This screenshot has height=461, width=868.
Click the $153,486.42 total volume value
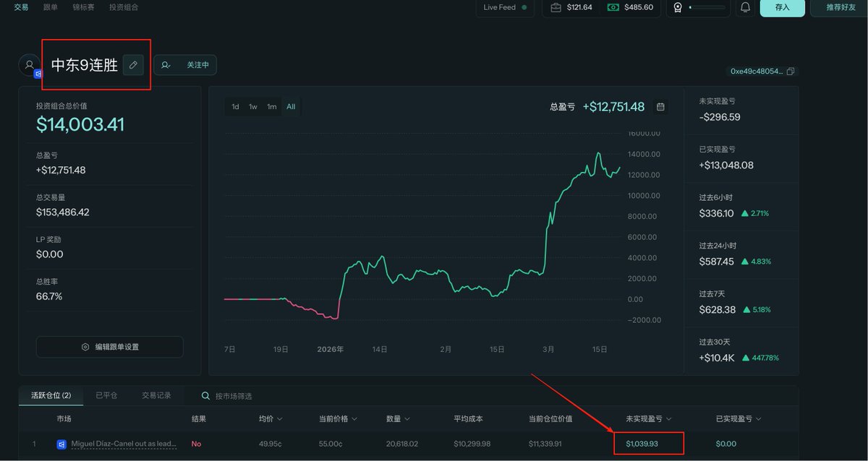pos(63,212)
